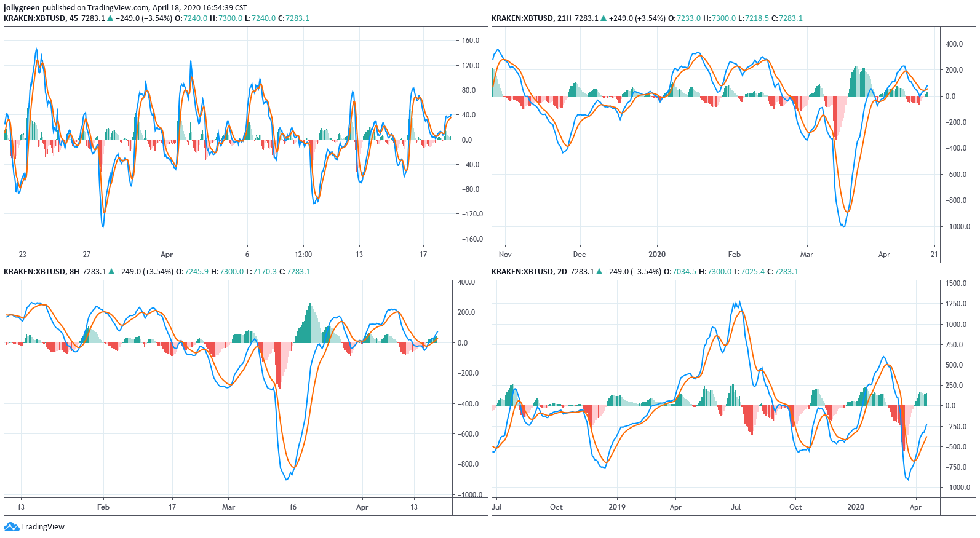Viewport: 980px width, 538px height.
Task: Click the 750.0 axis label on the 2D chart
Action: point(955,345)
